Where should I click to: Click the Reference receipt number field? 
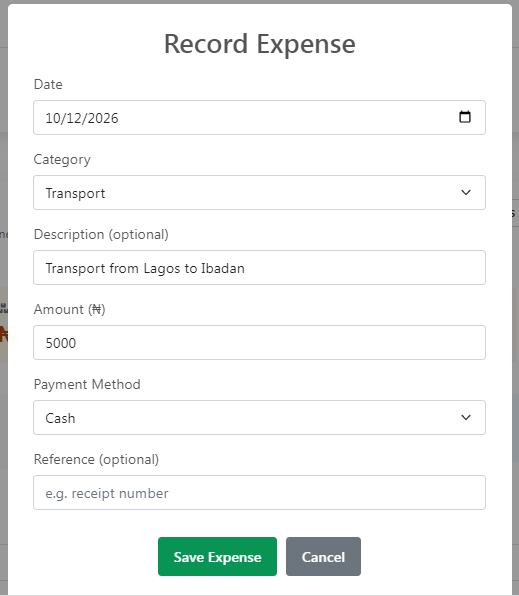coord(259,493)
